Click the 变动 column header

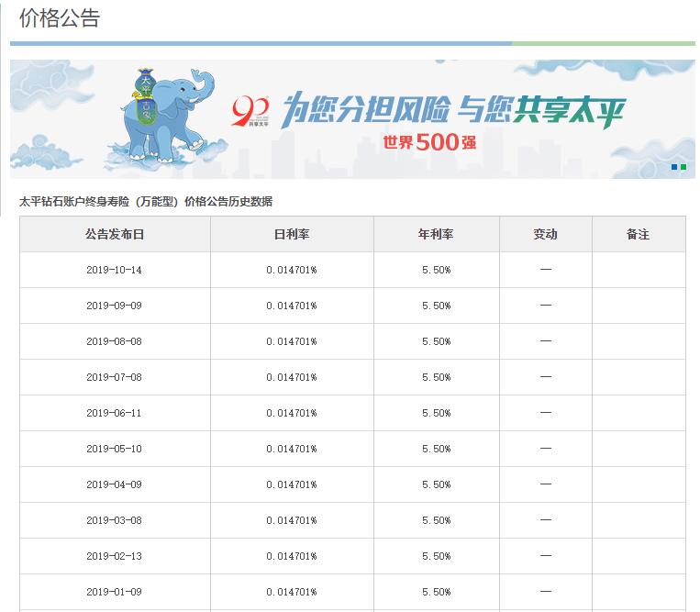click(x=546, y=234)
